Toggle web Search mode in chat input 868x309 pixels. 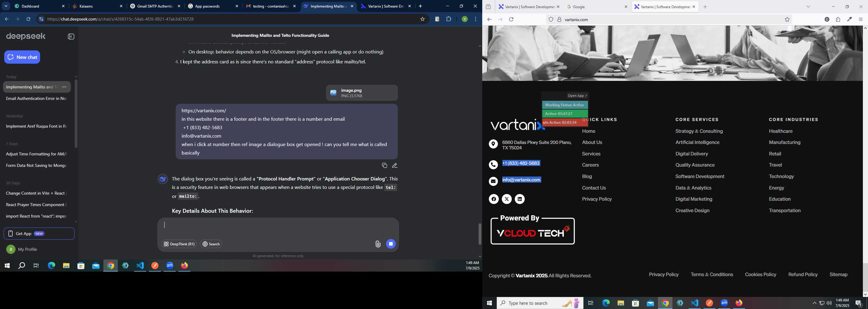211,244
